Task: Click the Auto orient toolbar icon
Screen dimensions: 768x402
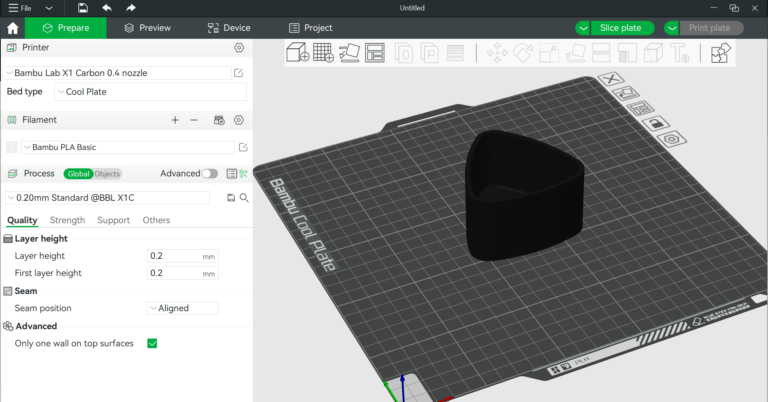Action: (x=349, y=52)
